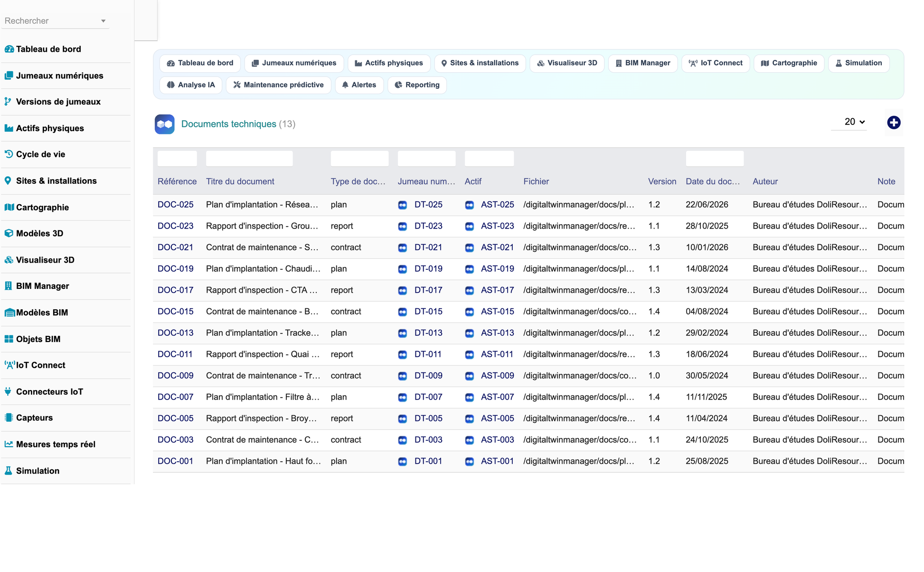This screenshot has width=924, height=572.
Task: Follow the AST-009 asset link
Action: (497, 376)
